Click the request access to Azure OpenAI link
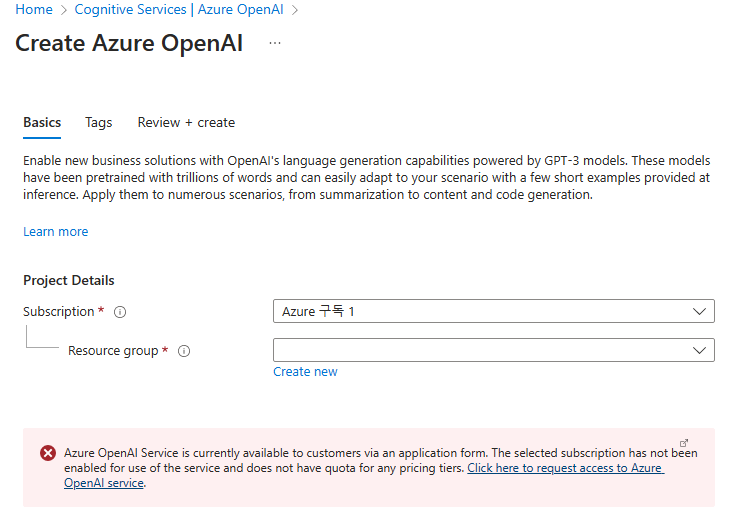Screen dimensions: 742x518 pyautogui.click(x=565, y=468)
